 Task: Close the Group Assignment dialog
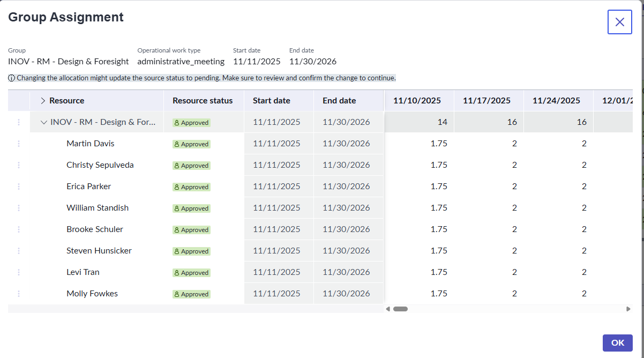point(619,22)
